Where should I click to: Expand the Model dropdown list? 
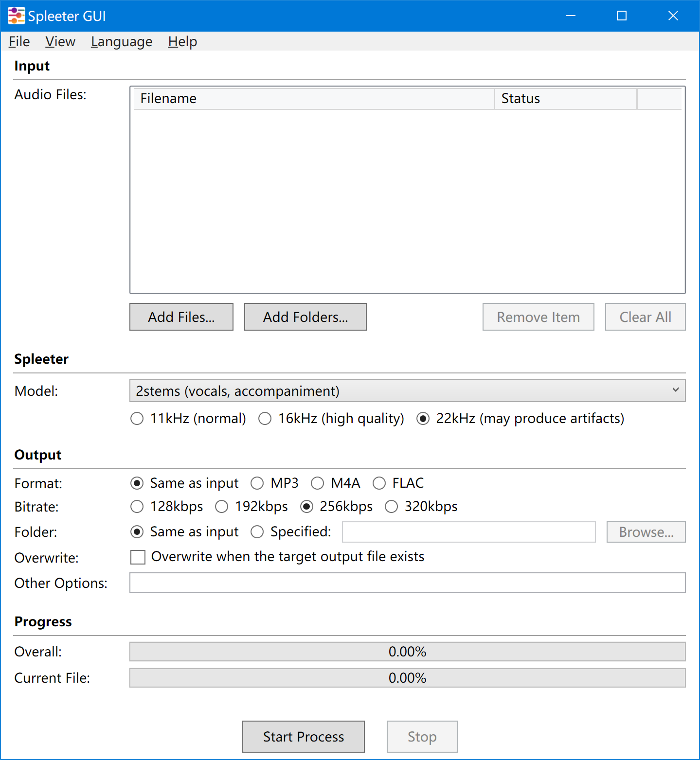(408, 391)
